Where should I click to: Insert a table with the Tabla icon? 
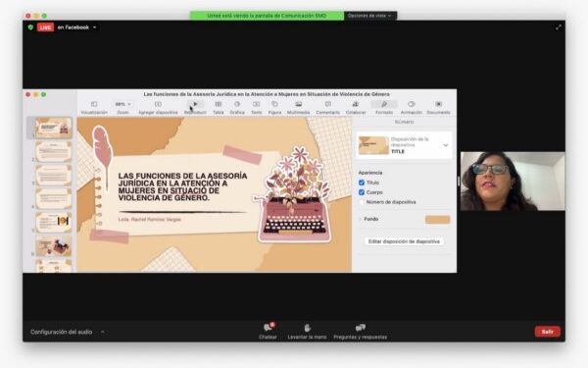point(219,104)
